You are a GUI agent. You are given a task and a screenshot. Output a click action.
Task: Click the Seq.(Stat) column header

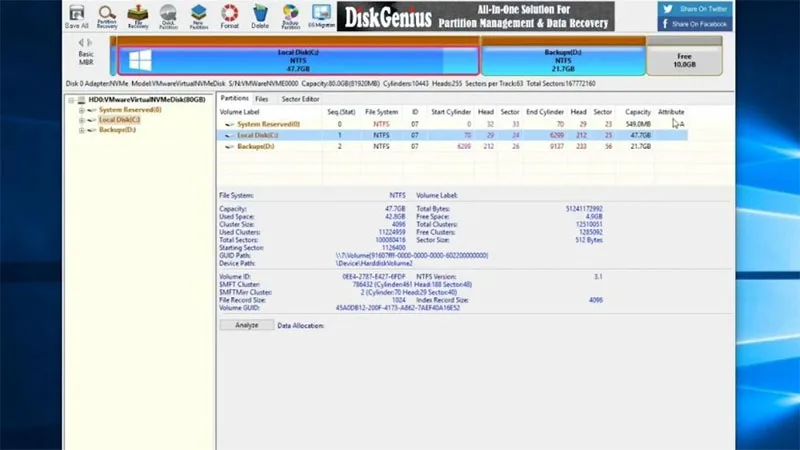(341, 112)
